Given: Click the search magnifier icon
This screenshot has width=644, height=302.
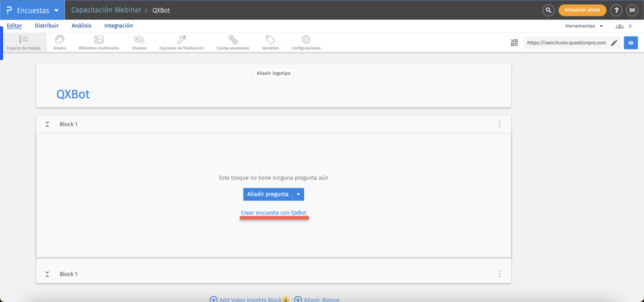Looking at the screenshot, I should [548, 10].
